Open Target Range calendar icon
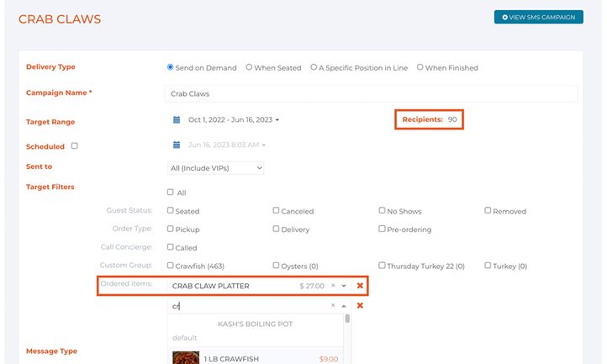 tap(177, 119)
